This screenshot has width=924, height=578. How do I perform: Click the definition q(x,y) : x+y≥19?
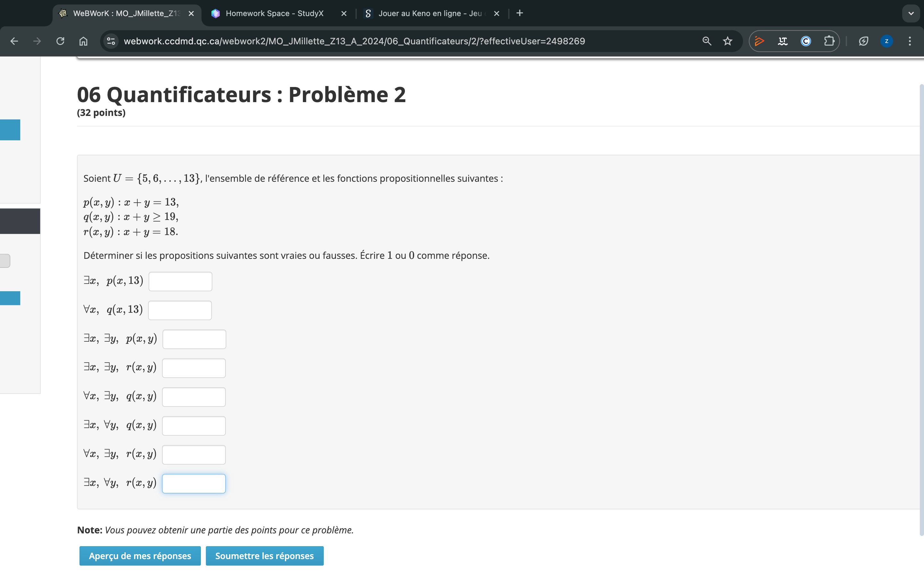(131, 217)
